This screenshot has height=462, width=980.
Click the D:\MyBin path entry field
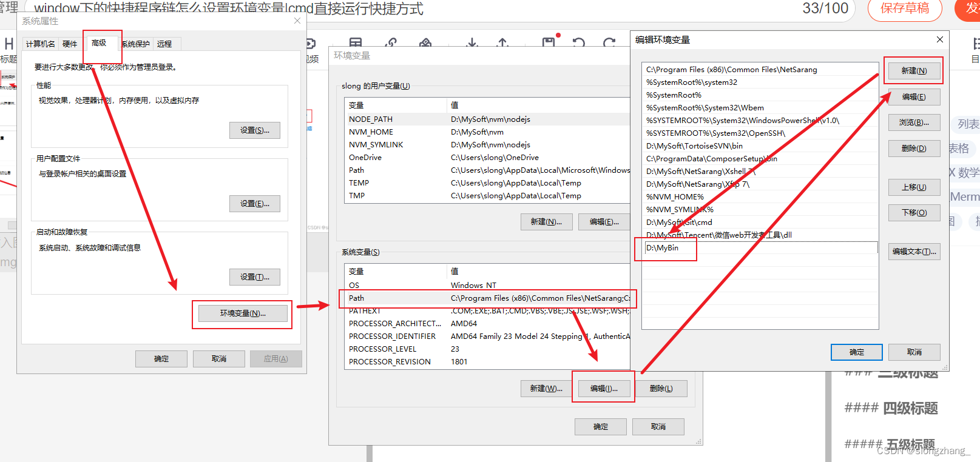point(761,248)
